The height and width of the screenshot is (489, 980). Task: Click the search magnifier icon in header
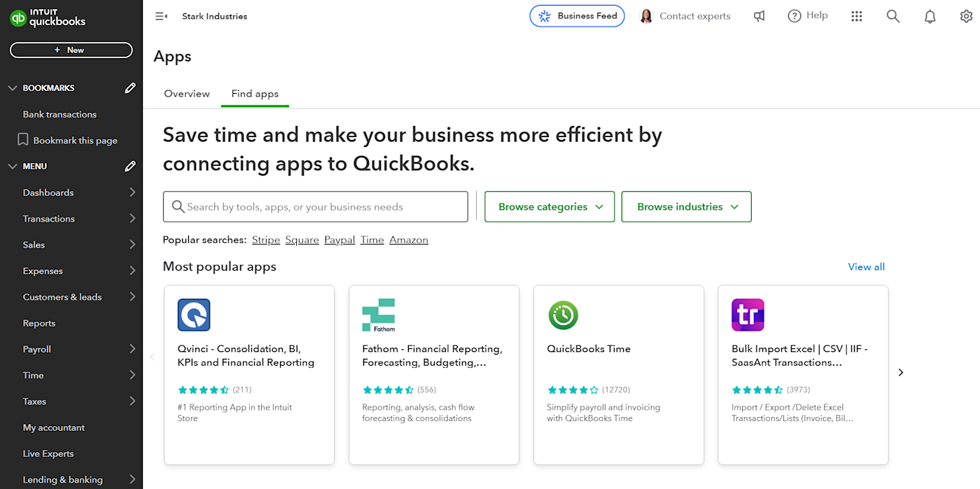893,16
